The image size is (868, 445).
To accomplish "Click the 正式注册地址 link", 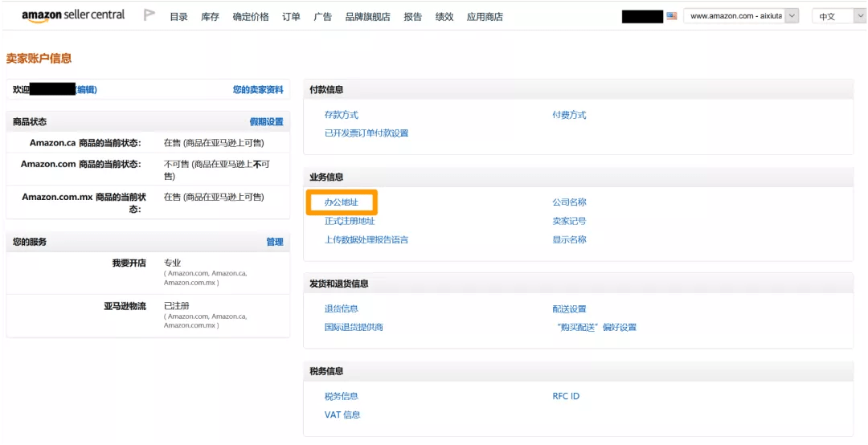I will click(x=350, y=221).
